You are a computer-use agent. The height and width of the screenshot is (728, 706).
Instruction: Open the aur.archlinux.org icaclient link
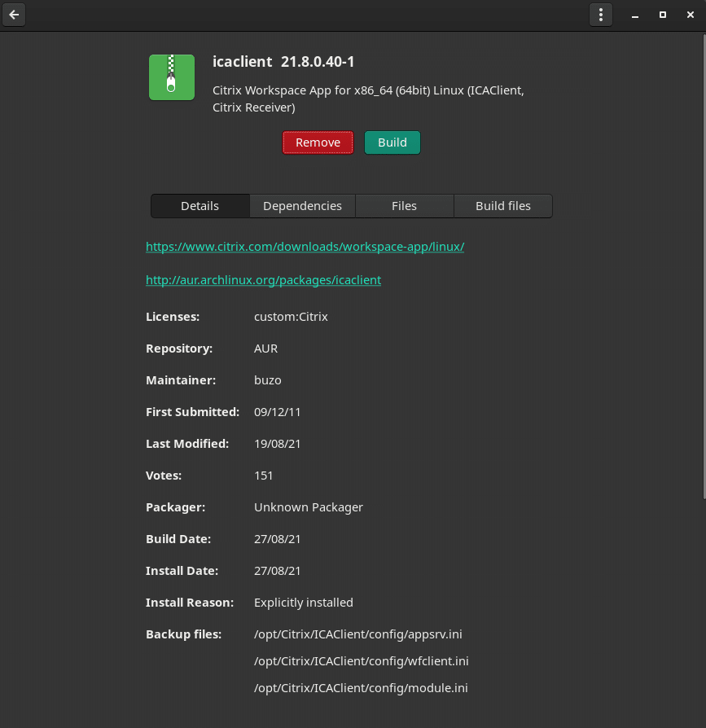[263, 280]
